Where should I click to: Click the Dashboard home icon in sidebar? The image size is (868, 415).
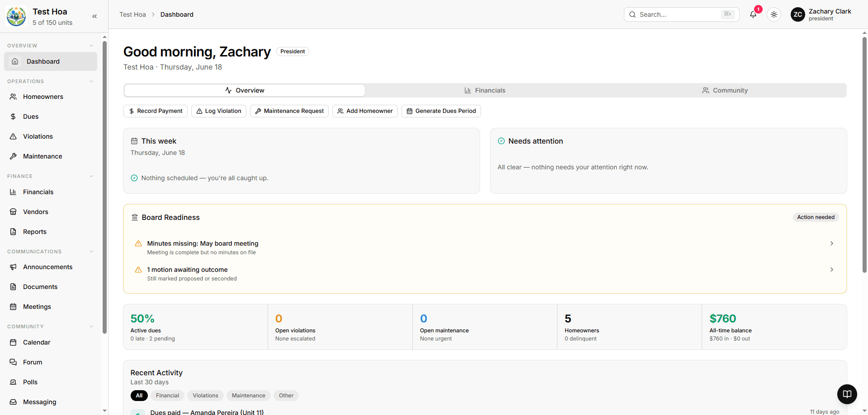click(x=15, y=61)
